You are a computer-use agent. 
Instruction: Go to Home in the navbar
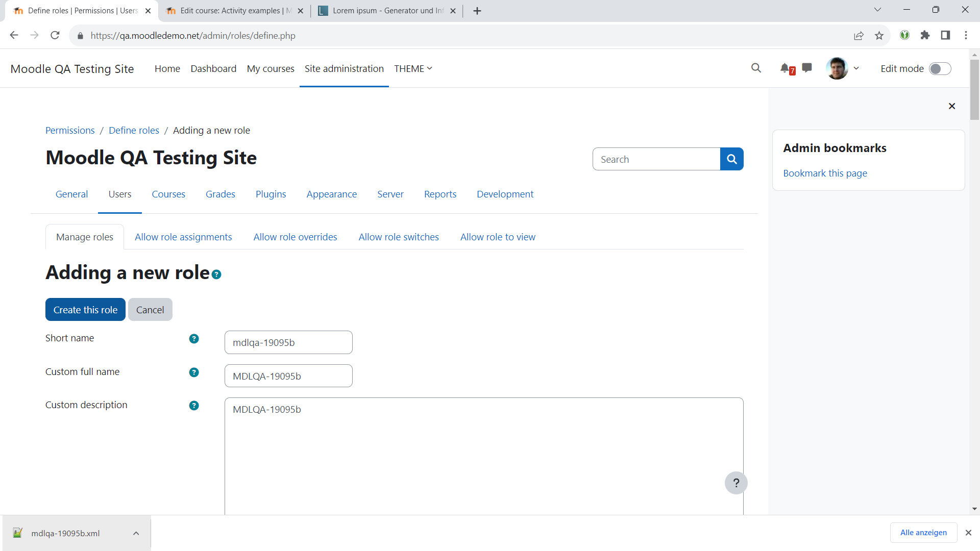coord(167,69)
